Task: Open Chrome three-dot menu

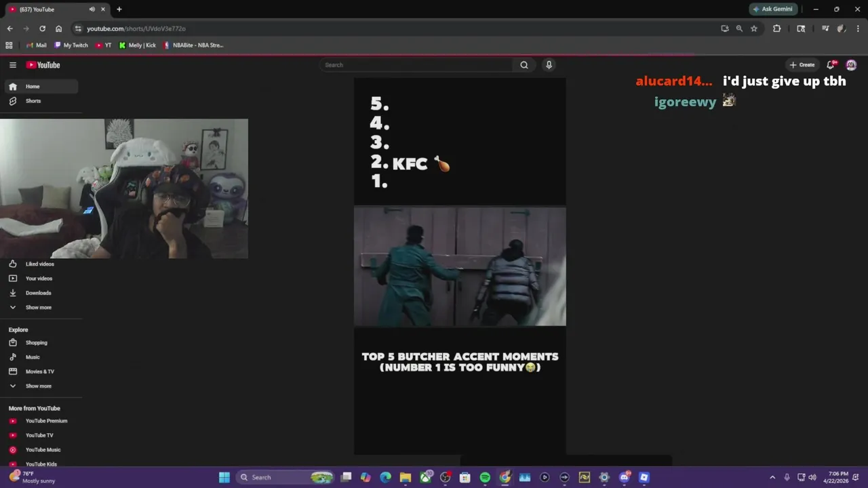Action: 858,28
